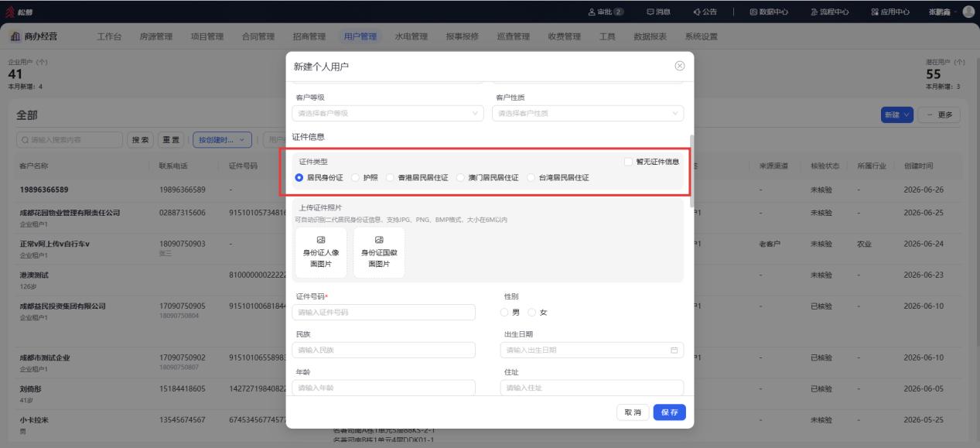
Task: Click the 保存 button
Action: pyautogui.click(x=670, y=412)
